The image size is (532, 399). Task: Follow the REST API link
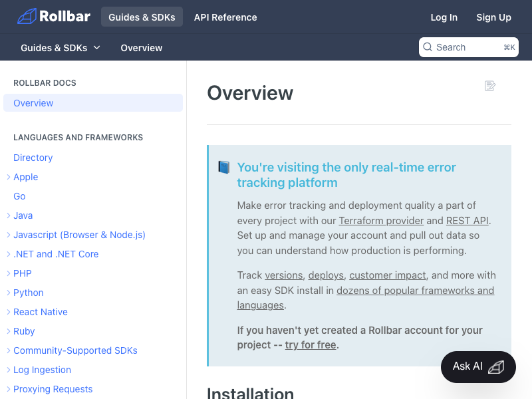[x=467, y=221]
